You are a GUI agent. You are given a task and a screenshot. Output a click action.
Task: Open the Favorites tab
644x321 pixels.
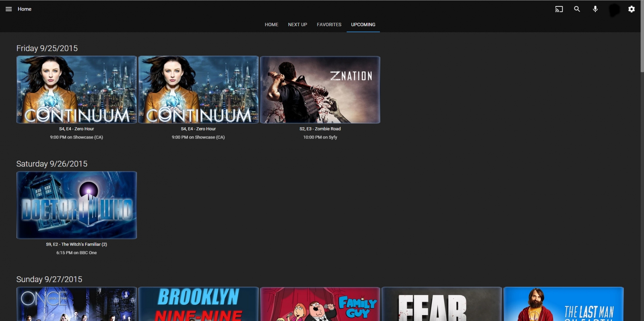[x=329, y=25]
